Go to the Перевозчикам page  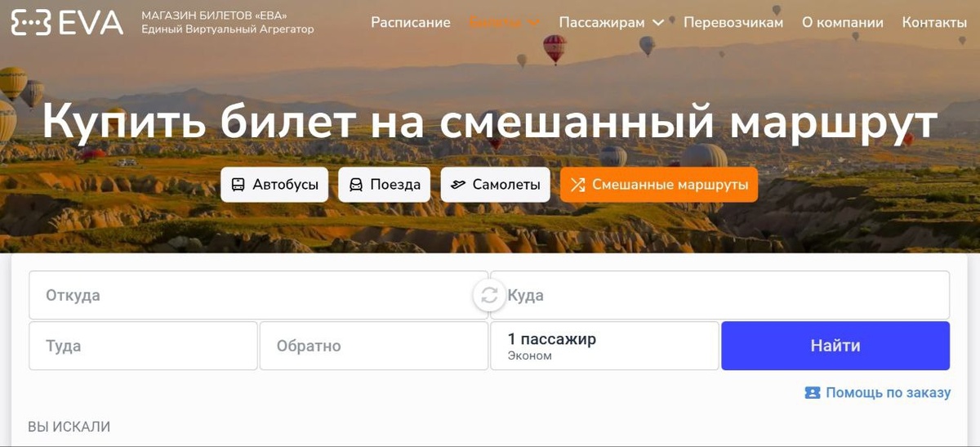(733, 23)
